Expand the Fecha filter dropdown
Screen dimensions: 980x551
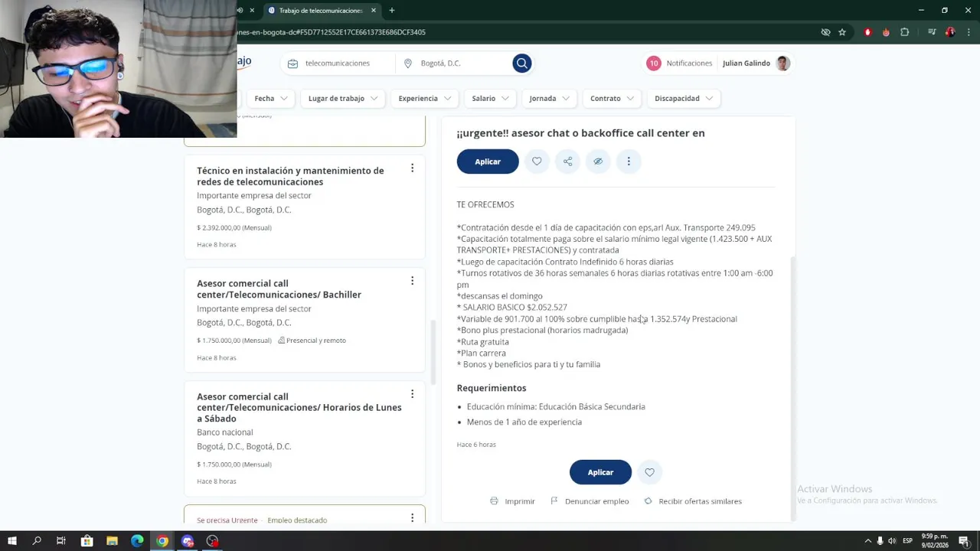click(272, 99)
